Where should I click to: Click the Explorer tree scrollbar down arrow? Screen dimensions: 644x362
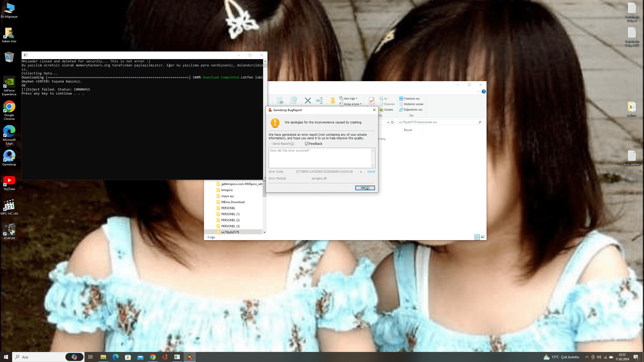pos(264,232)
